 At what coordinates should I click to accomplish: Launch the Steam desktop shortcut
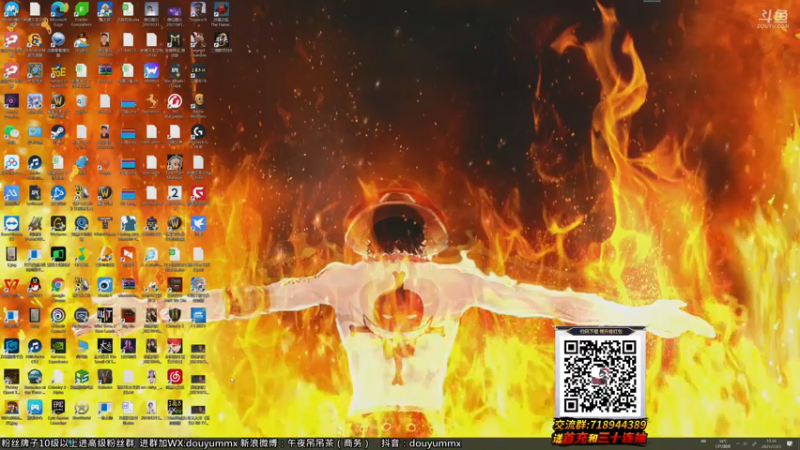58,132
